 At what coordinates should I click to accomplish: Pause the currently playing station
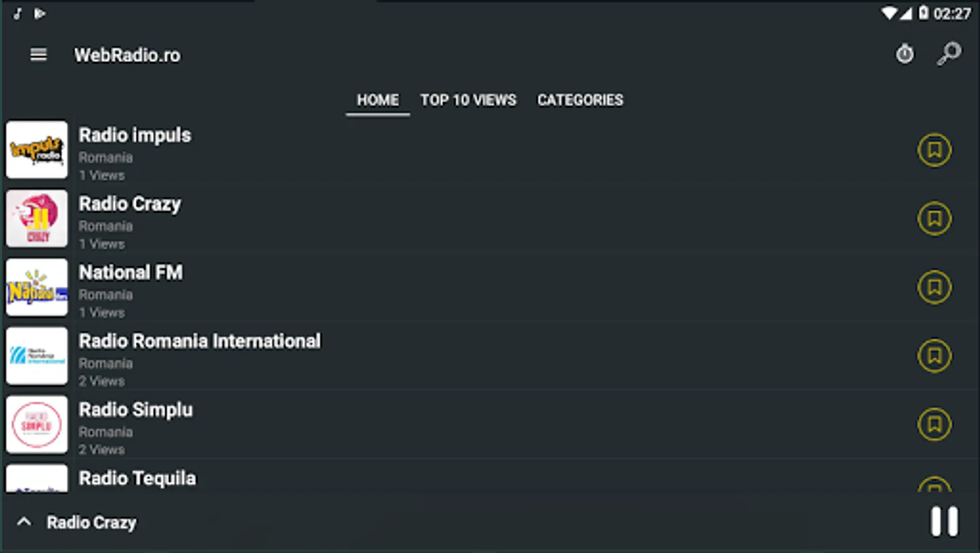(x=944, y=522)
